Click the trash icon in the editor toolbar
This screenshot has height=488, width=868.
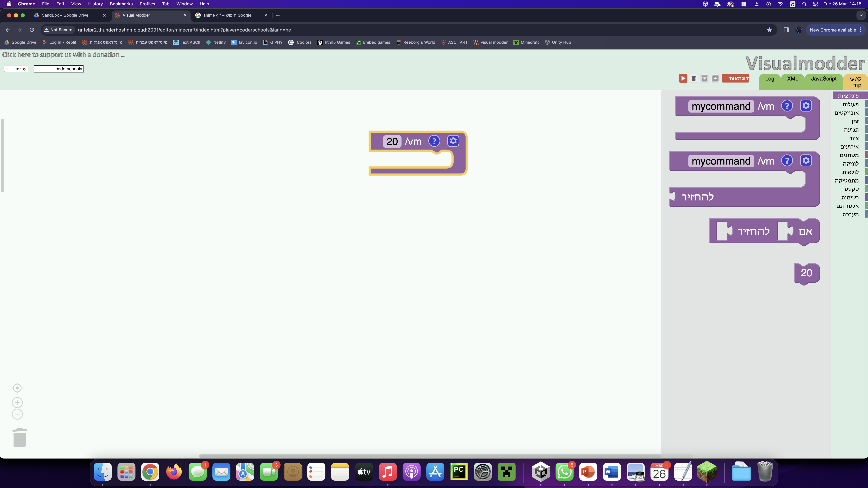pyautogui.click(x=693, y=78)
